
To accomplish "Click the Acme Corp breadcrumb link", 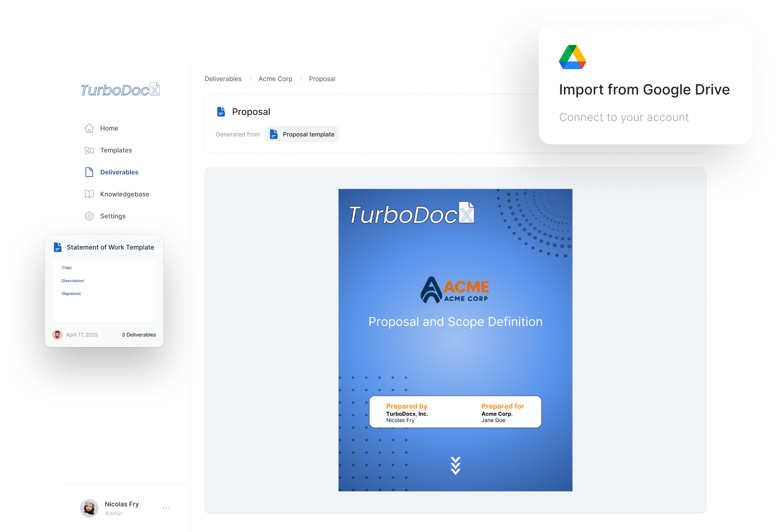I will pyautogui.click(x=275, y=79).
